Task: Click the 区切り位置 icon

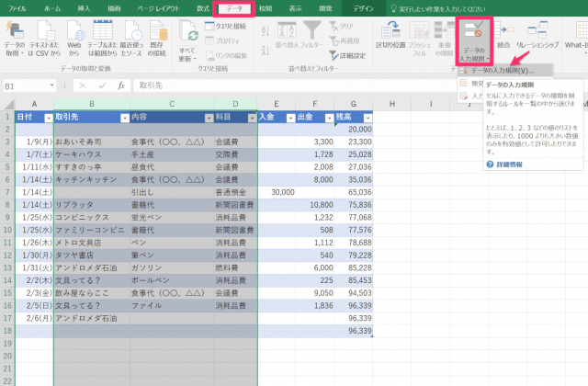Action: (390, 30)
